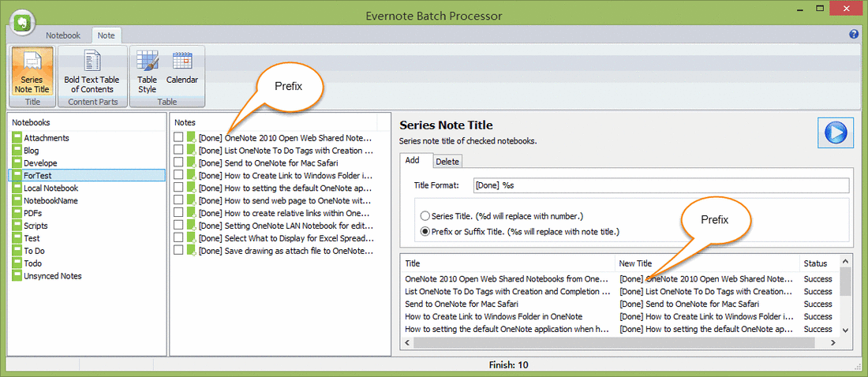868x377 pixels.
Task: Click the results horizontal scroll right arrow
Action: pos(834,342)
